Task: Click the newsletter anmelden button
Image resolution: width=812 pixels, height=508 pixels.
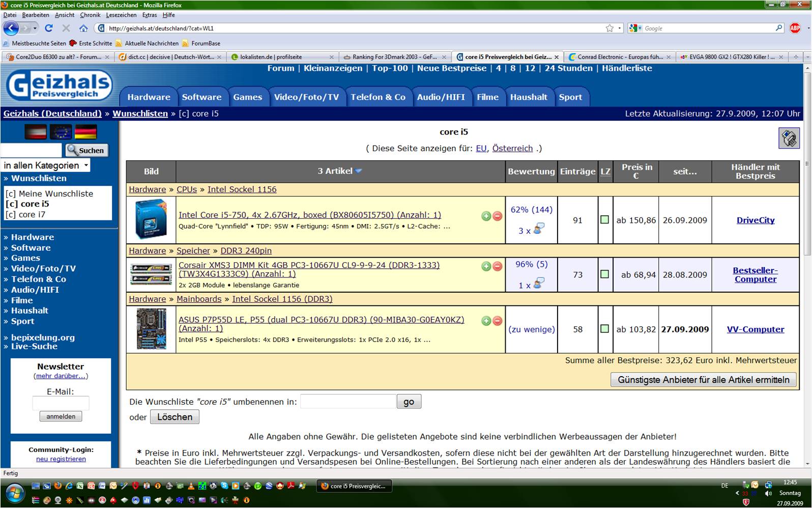Action: coord(61,416)
